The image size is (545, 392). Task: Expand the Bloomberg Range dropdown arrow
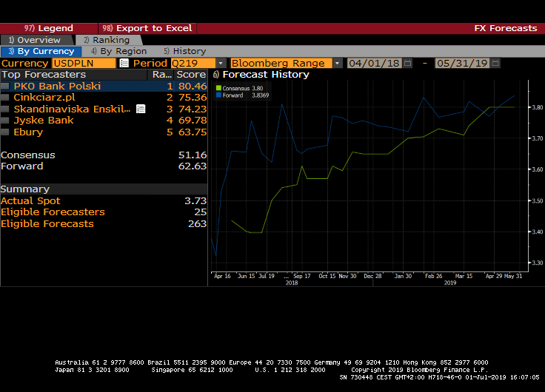pos(338,64)
